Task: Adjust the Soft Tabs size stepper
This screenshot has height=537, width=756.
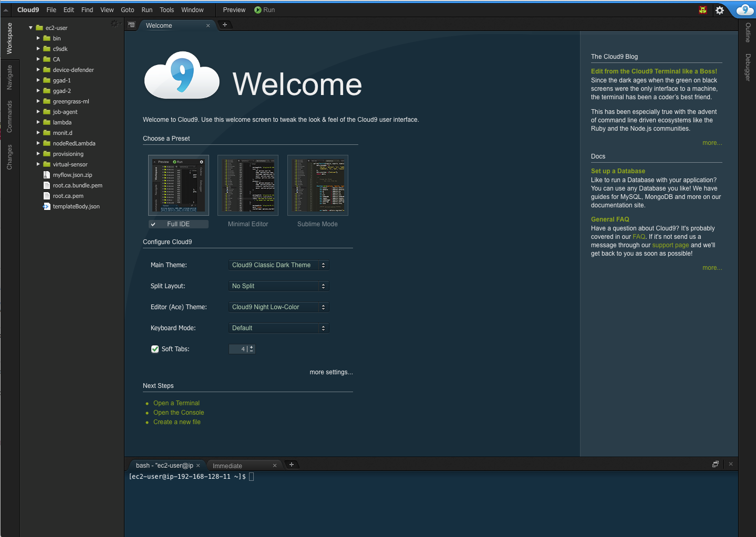Action: (x=251, y=349)
